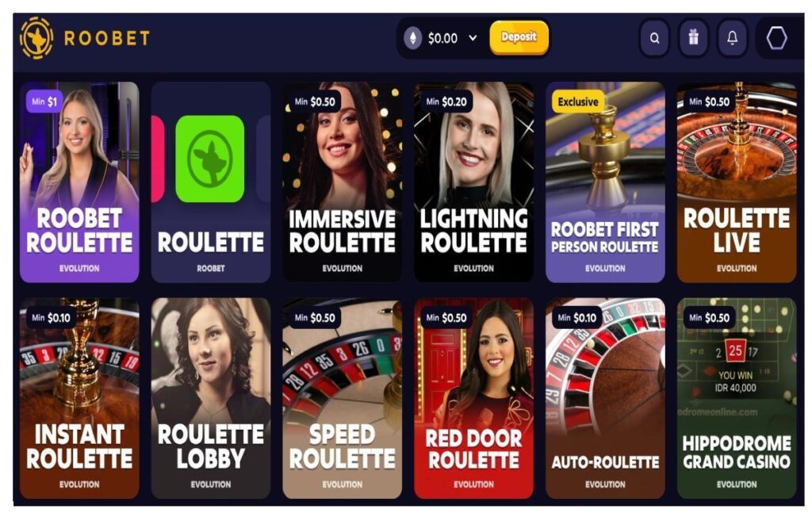Select the Roulette Live game card

pyautogui.click(x=737, y=182)
